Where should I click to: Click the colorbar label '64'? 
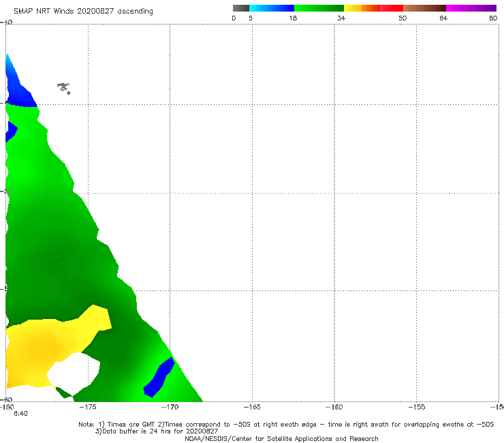click(x=443, y=18)
